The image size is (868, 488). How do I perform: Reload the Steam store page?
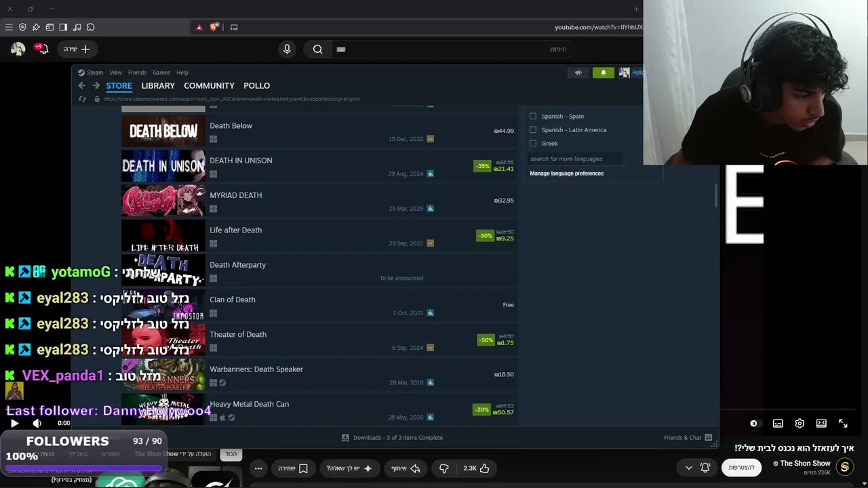pyautogui.click(x=83, y=99)
